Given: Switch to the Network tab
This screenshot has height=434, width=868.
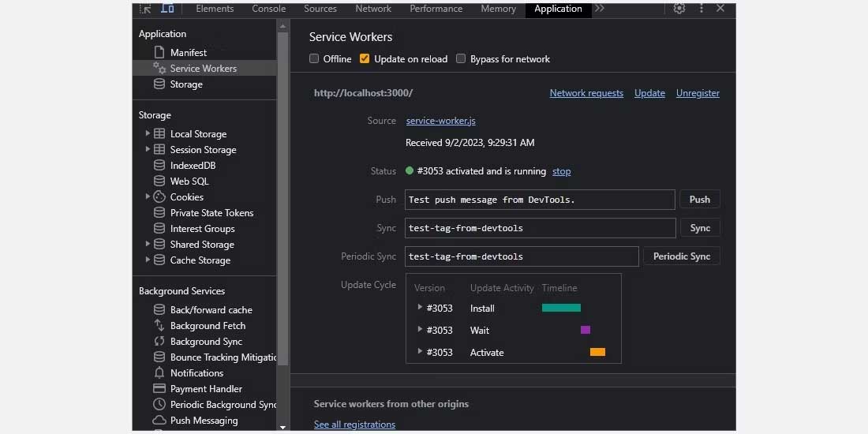Looking at the screenshot, I should pos(373,9).
